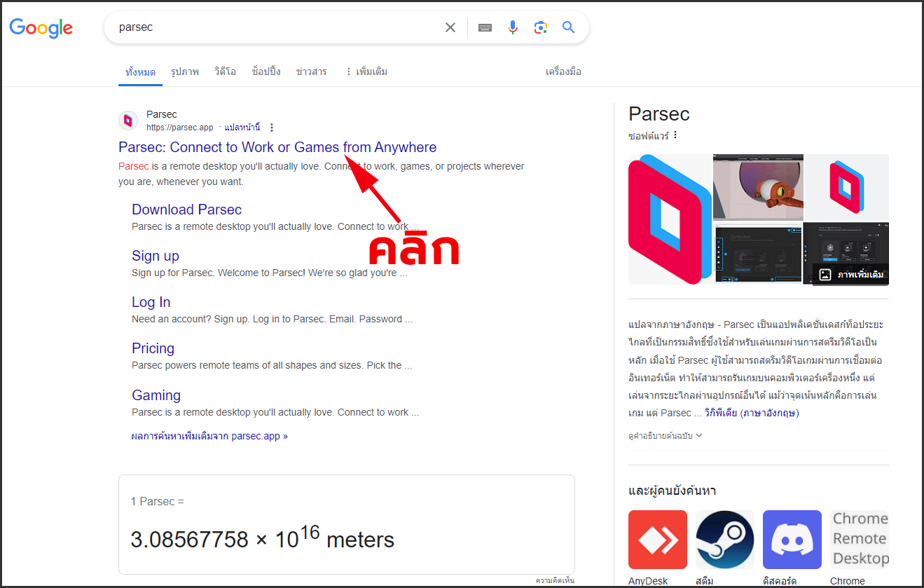The image size is (924, 588).
Task: Switch to the รูปภาพ tab
Action: click(184, 71)
